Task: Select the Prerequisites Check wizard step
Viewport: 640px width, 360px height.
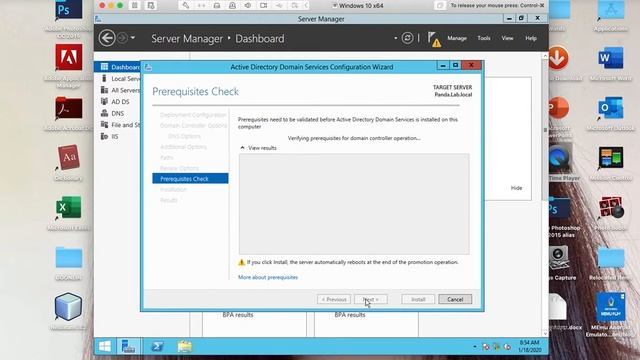Action: coord(190,179)
